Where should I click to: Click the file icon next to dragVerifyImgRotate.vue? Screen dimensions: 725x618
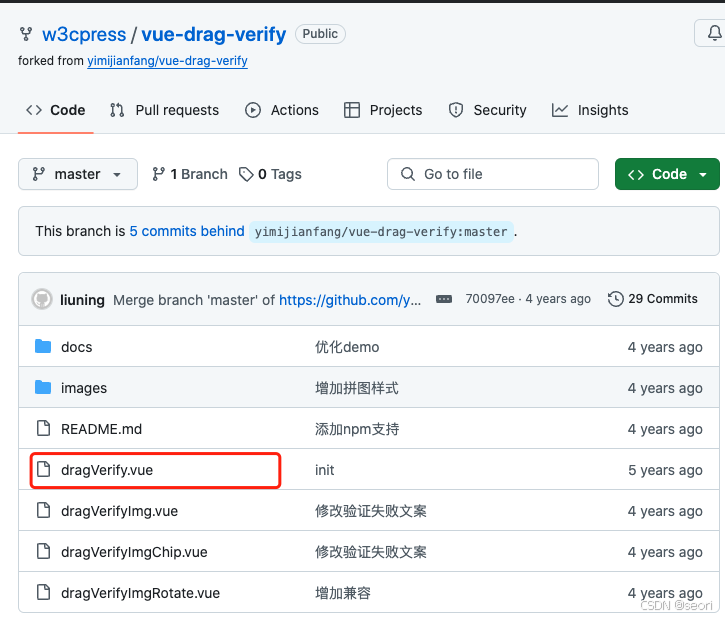pos(43,592)
